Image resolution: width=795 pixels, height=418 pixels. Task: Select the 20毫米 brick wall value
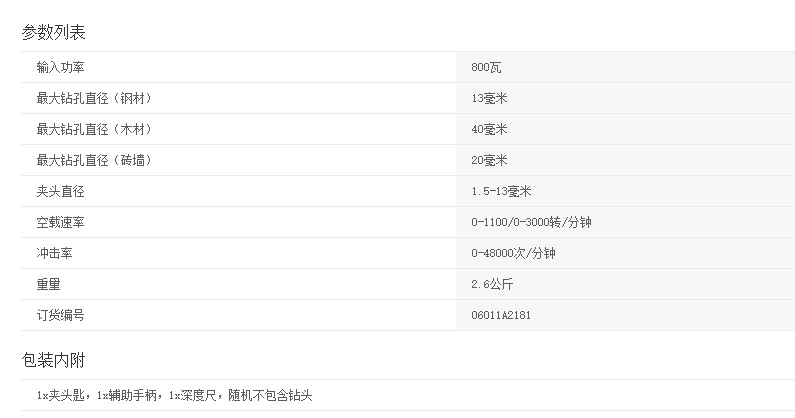(x=489, y=160)
